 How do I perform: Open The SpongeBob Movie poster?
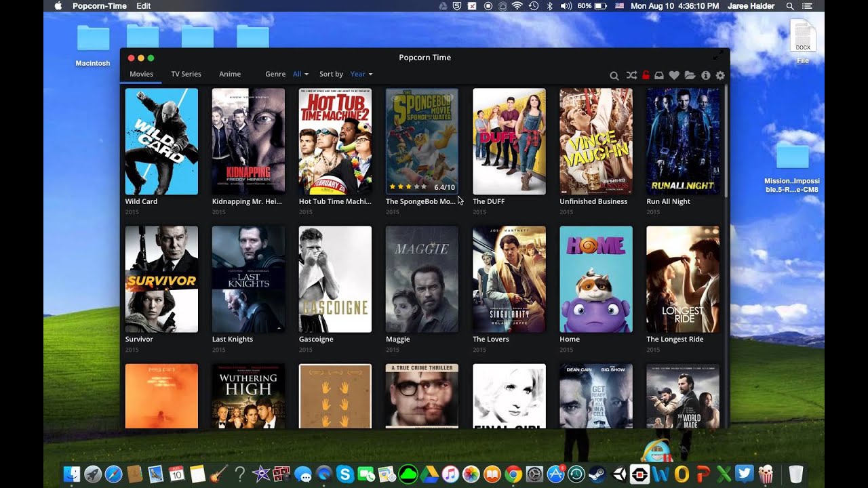click(x=422, y=142)
